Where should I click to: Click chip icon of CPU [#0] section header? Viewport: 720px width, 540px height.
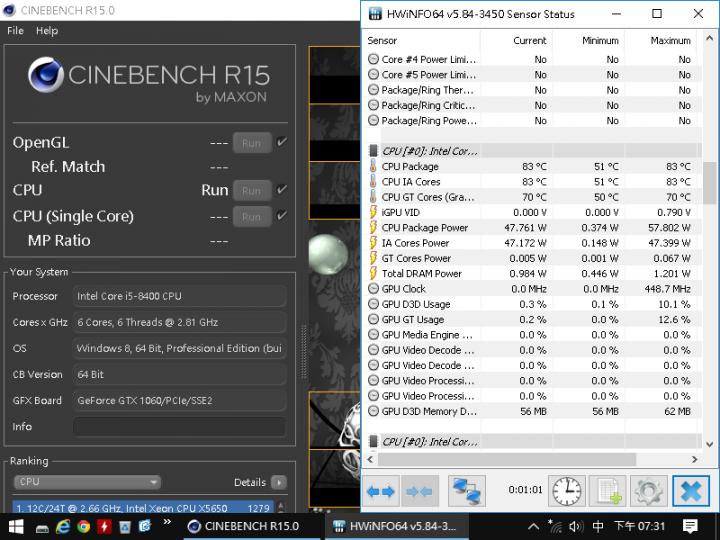coord(374,151)
